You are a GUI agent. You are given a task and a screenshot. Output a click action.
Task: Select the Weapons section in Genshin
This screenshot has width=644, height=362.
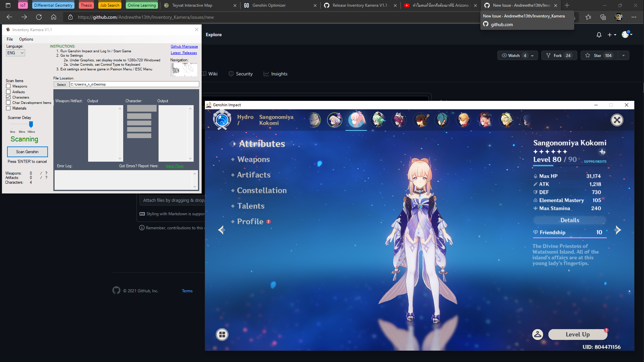pyautogui.click(x=253, y=160)
